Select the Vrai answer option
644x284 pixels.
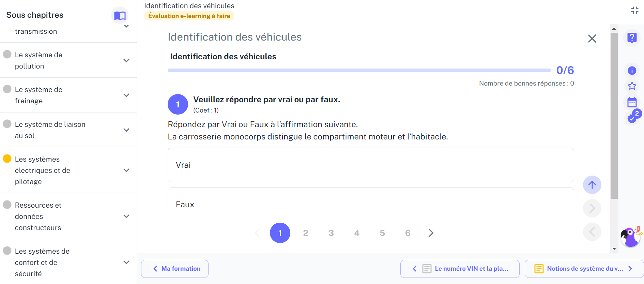coord(371,165)
